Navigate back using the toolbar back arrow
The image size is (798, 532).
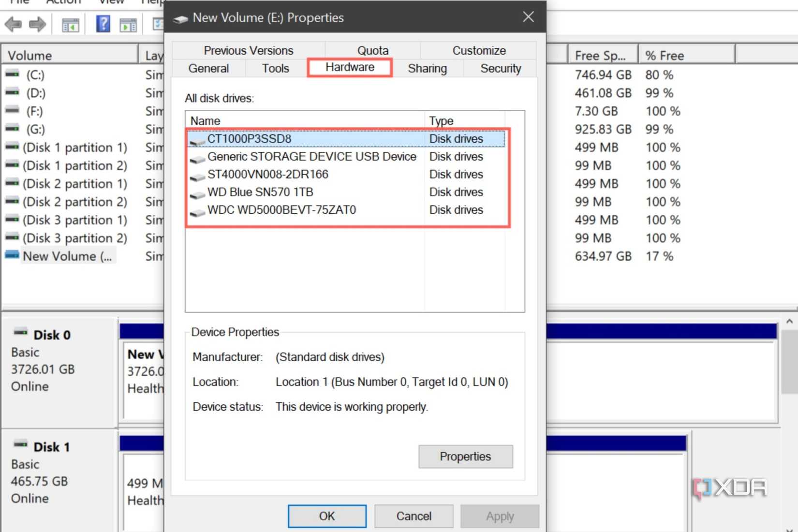pyautogui.click(x=13, y=24)
